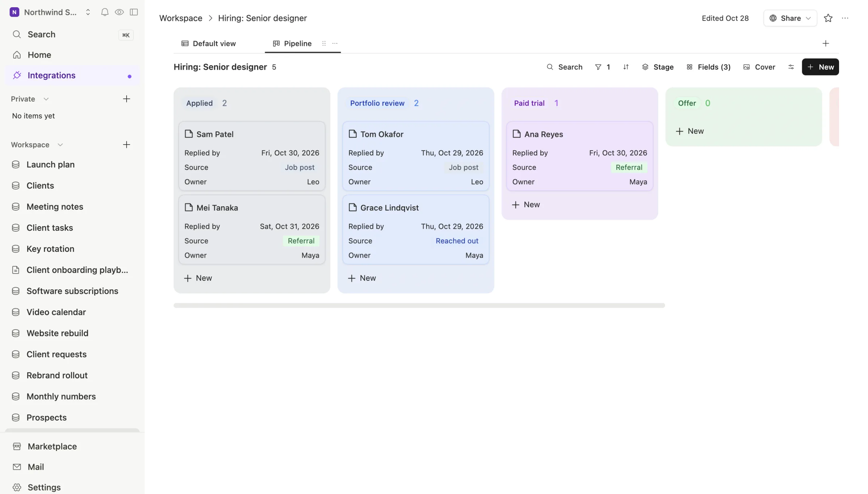Click Referral tag on Mei Tanaka card
Screen dimensions: 868x494
tap(301, 241)
